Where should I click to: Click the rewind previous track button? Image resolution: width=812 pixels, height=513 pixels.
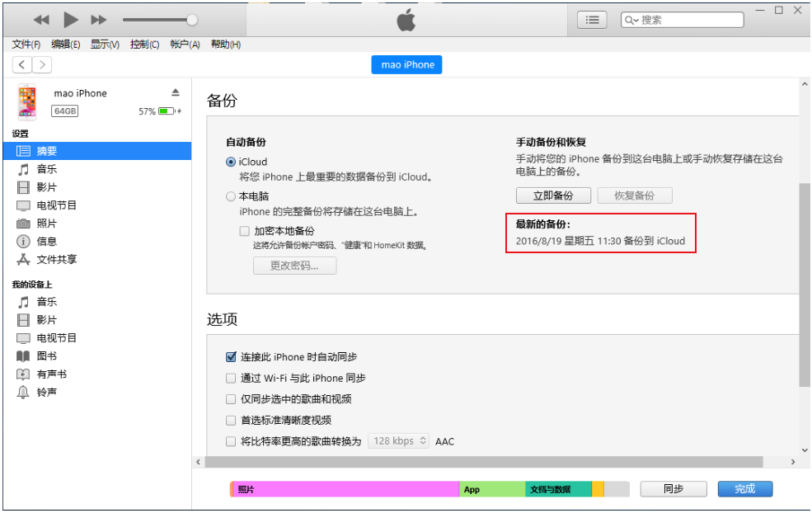41,21
